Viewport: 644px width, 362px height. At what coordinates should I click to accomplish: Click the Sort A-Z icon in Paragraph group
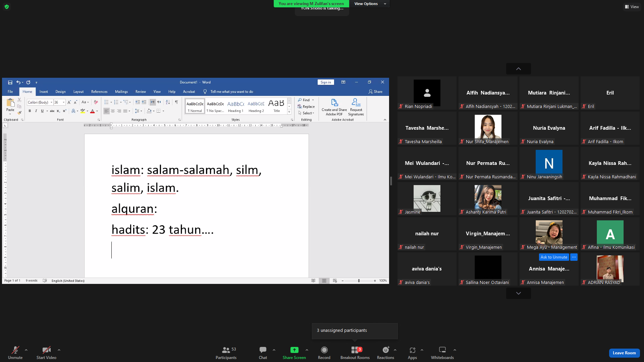click(x=168, y=102)
